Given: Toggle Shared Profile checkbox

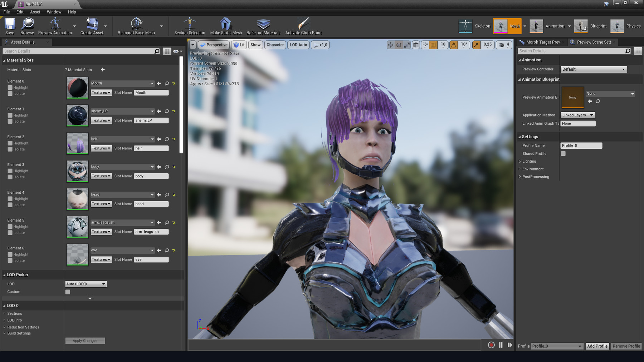Looking at the screenshot, I should point(563,154).
